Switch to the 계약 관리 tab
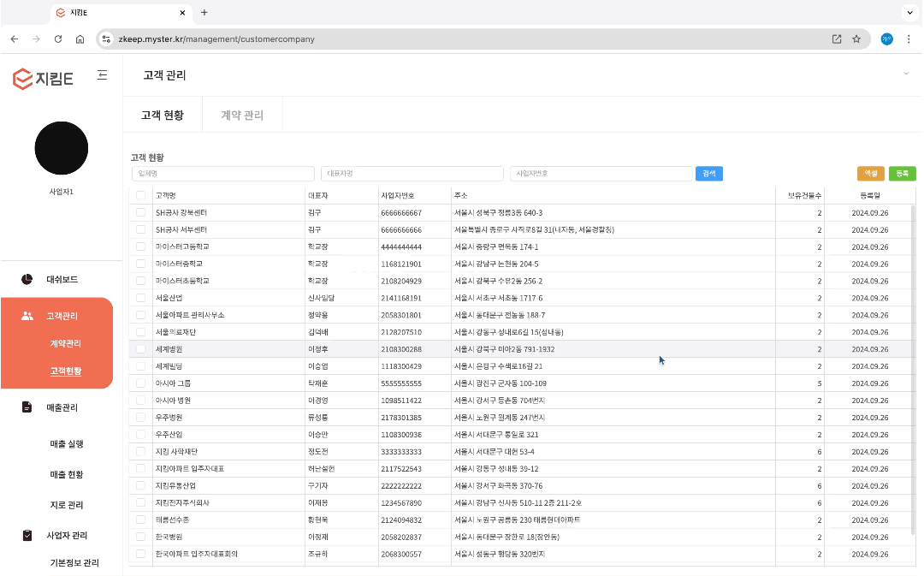The height and width of the screenshot is (576, 924). [242, 116]
